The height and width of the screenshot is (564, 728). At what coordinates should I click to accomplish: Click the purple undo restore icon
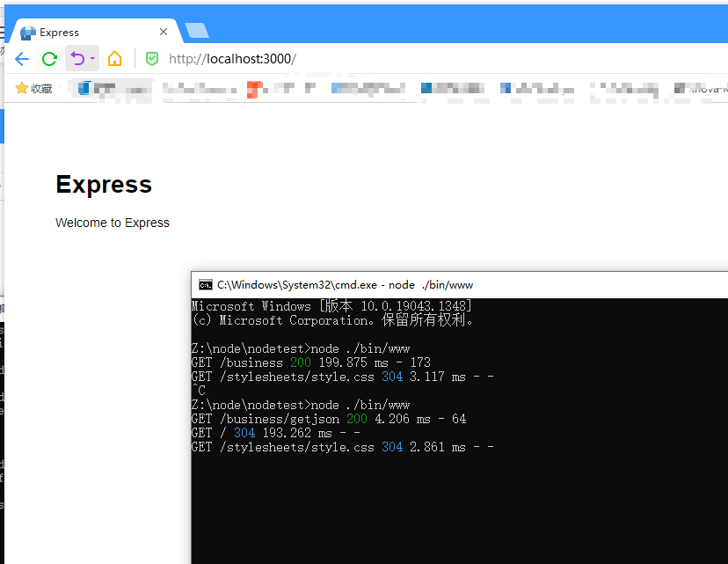click(77, 59)
